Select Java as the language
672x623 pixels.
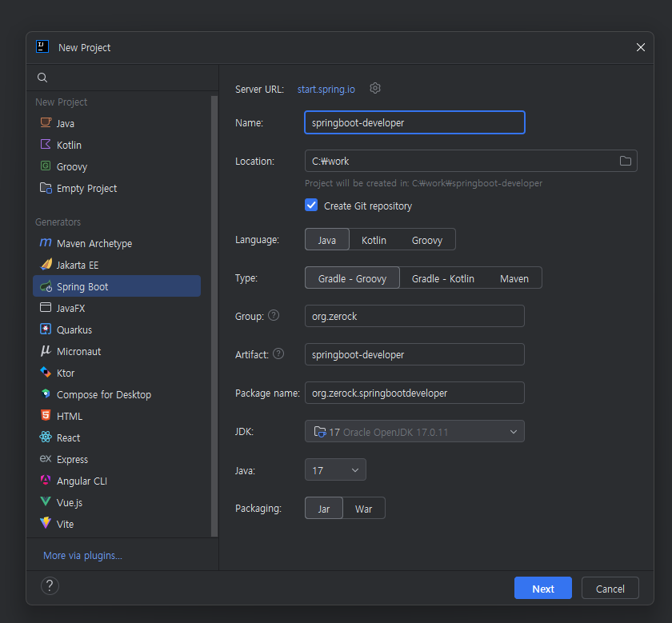click(327, 239)
